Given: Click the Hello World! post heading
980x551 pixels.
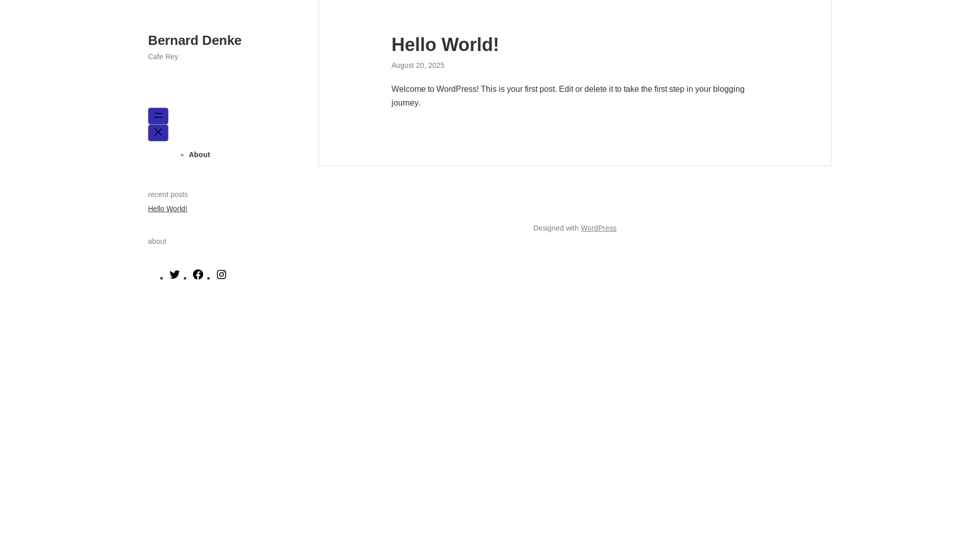Looking at the screenshot, I should (x=445, y=45).
